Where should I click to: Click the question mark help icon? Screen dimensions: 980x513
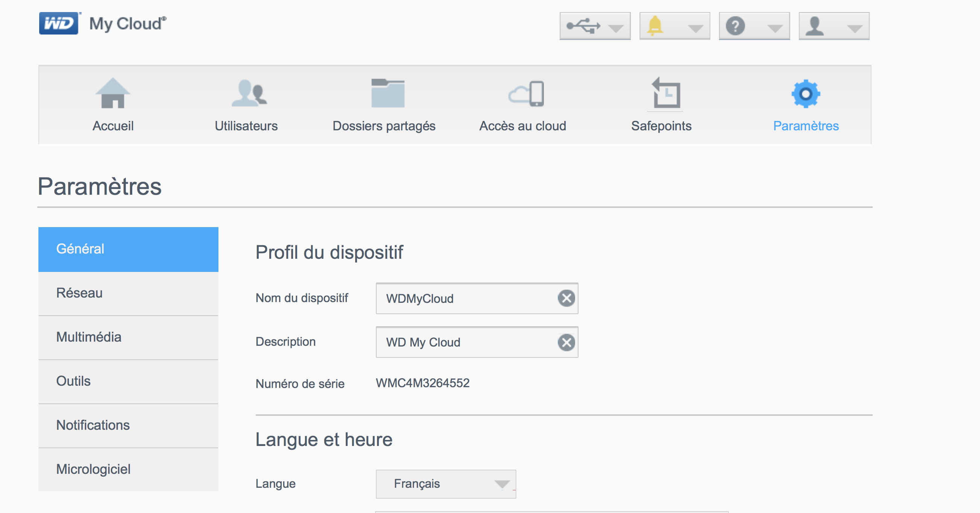pos(735,26)
